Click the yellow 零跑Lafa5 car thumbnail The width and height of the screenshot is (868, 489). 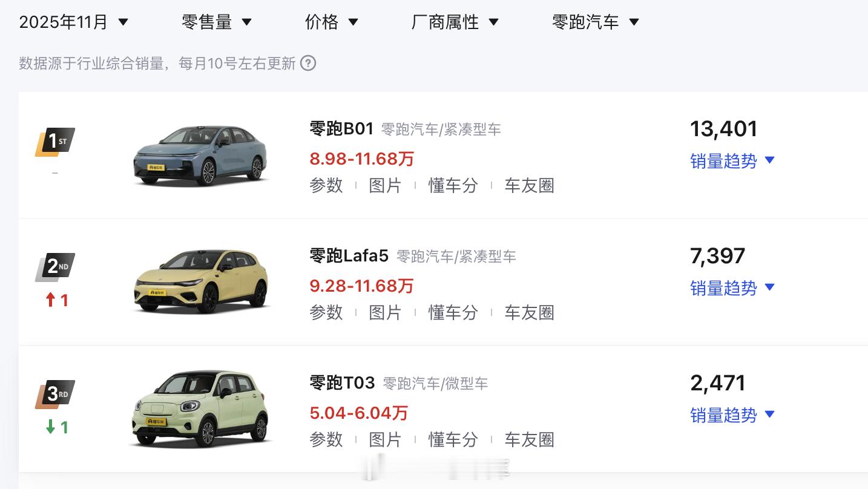tap(202, 281)
